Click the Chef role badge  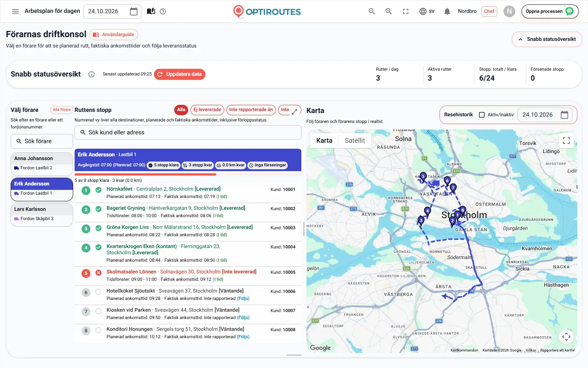(x=489, y=11)
